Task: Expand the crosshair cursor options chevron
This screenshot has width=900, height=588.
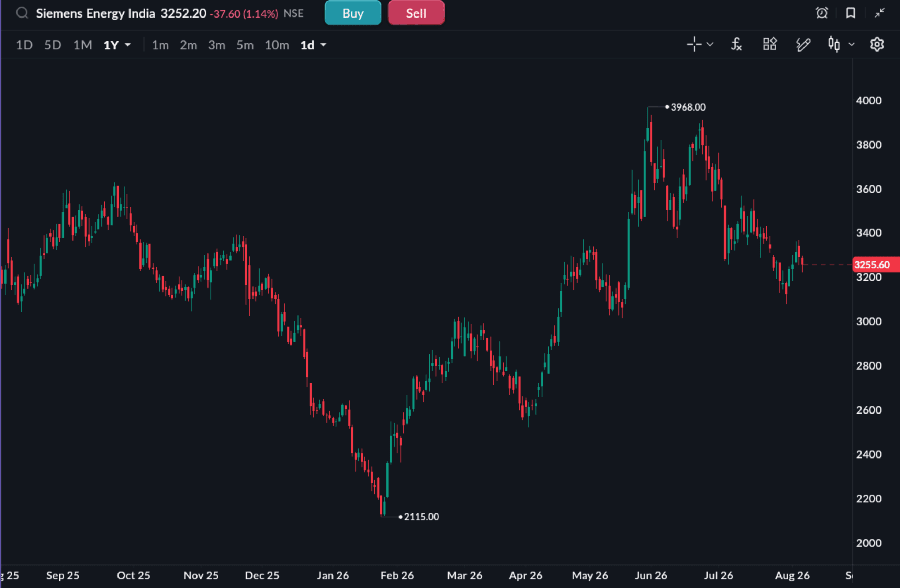Action: [710, 45]
